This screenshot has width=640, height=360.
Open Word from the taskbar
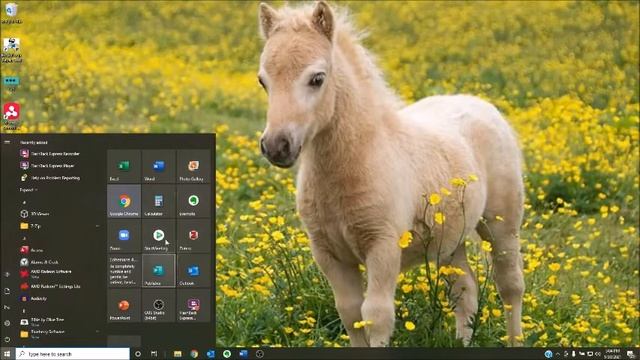point(243,354)
